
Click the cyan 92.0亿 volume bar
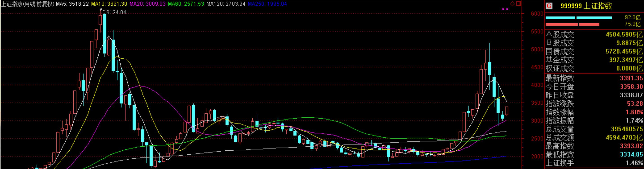[x=578, y=18]
